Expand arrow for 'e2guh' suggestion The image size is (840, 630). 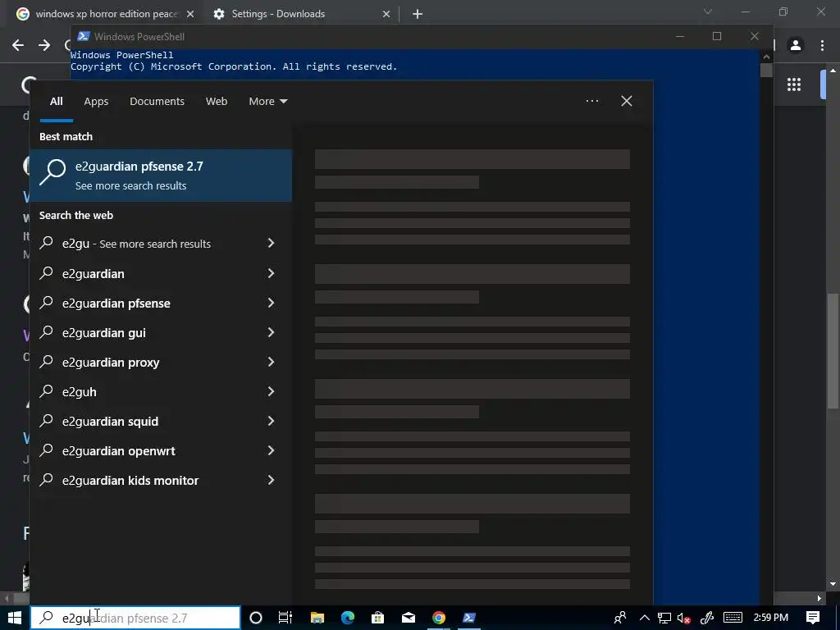coord(271,391)
